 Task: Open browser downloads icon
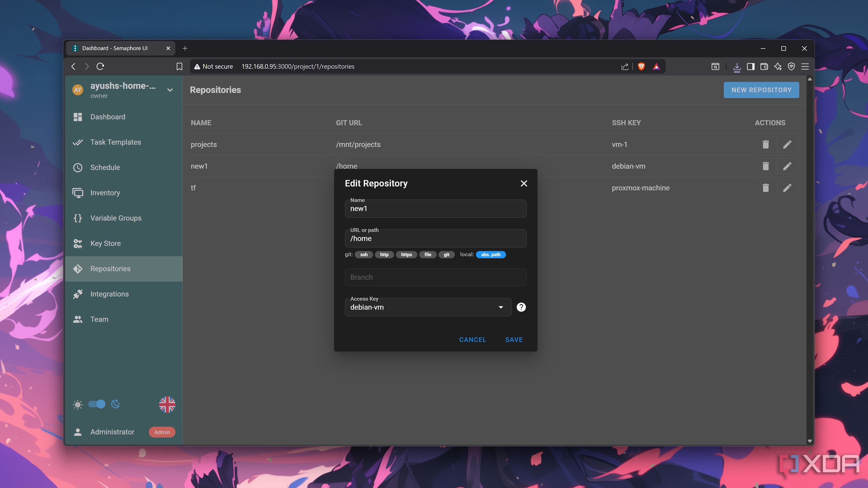(737, 67)
